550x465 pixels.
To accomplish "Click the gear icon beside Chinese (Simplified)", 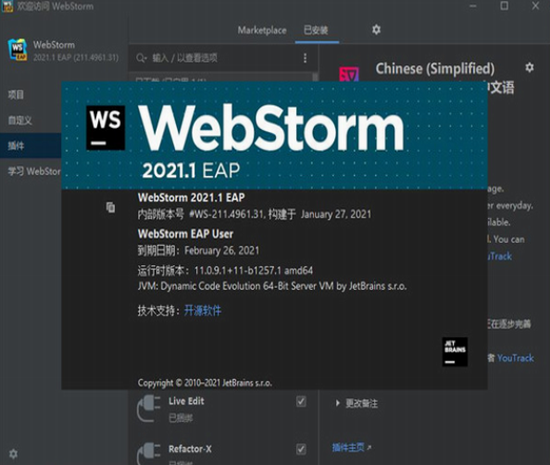I will 529,67.
